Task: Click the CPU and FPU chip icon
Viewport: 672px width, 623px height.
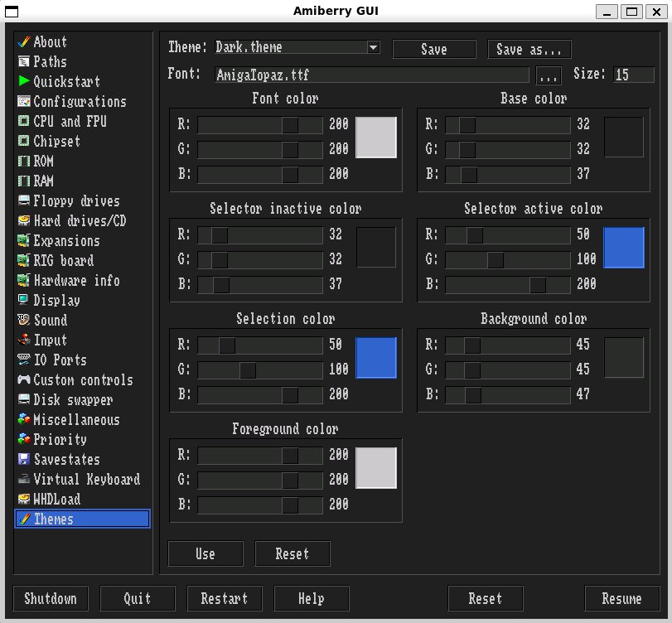Action: (24, 121)
